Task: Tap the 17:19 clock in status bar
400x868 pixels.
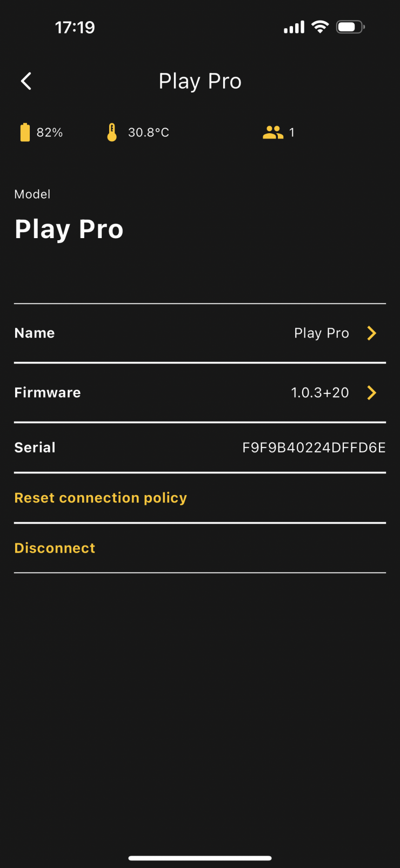Action: (x=75, y=27)
